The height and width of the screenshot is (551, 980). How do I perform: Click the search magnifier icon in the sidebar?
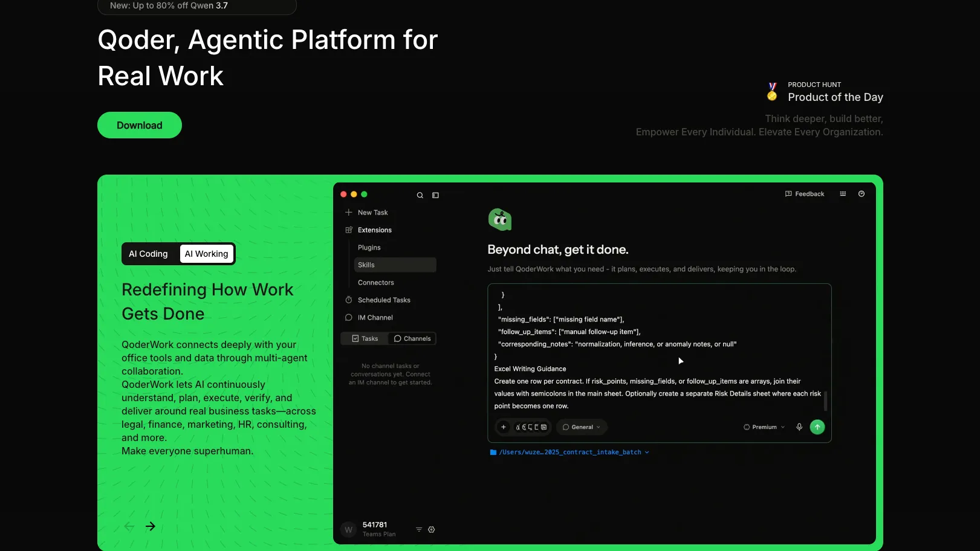coord(420,195)
